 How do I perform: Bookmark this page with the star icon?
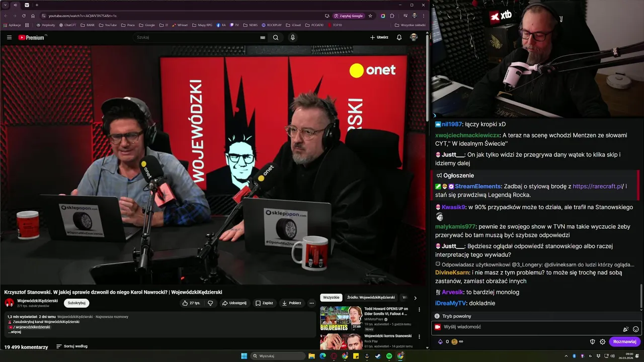pos(370,16)
